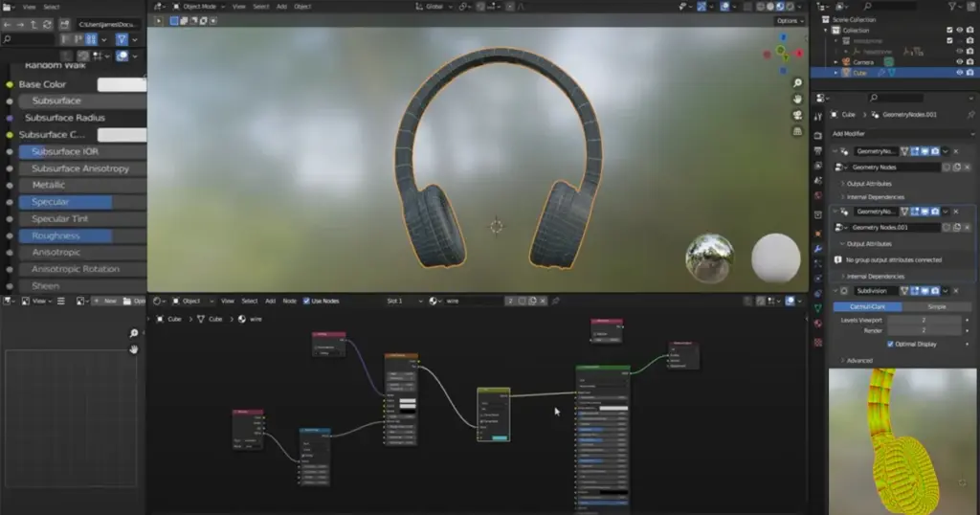Click the pan hand icon in viewport
Image resolution: width=980 pixels, height=515 pixels.
click(797, 100)
